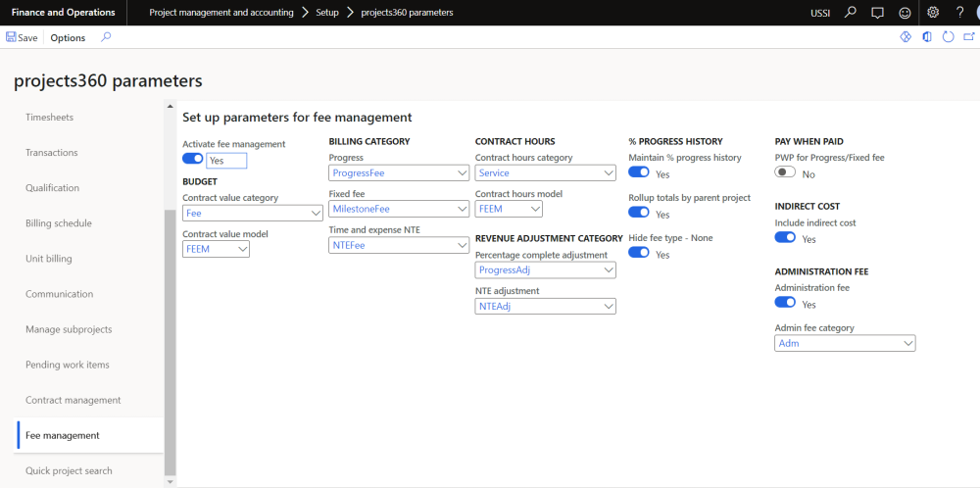Select the Billing schedule tab
The image size is (980, 488).
(59, 223)
